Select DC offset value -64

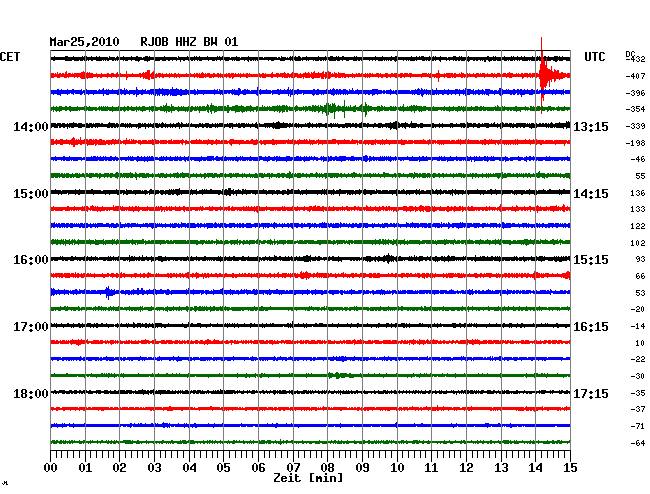[x=638, y=443]
